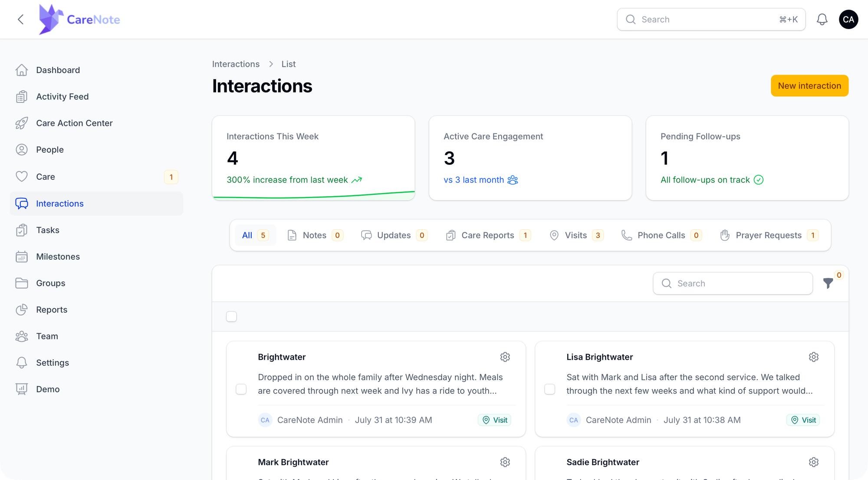868x480 pixels.
Task: Open the CA user avatar menu
Action: click(848, 20)
